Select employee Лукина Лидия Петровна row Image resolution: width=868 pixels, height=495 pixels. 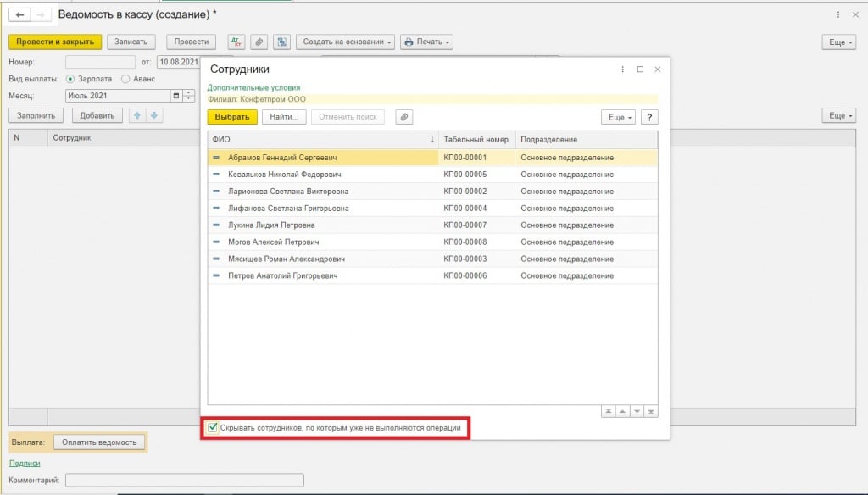point(271,225)
